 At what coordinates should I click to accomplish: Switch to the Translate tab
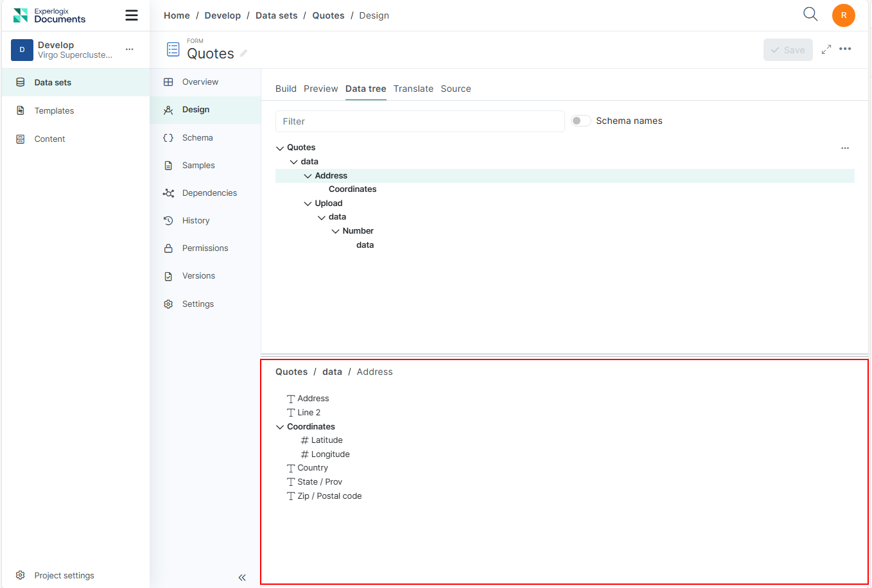[x=414, y=89]
